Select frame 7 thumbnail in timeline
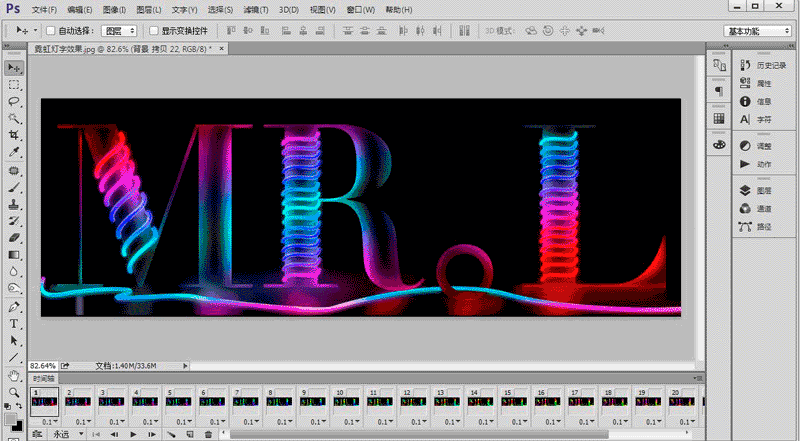 click(x=246, y=402)
